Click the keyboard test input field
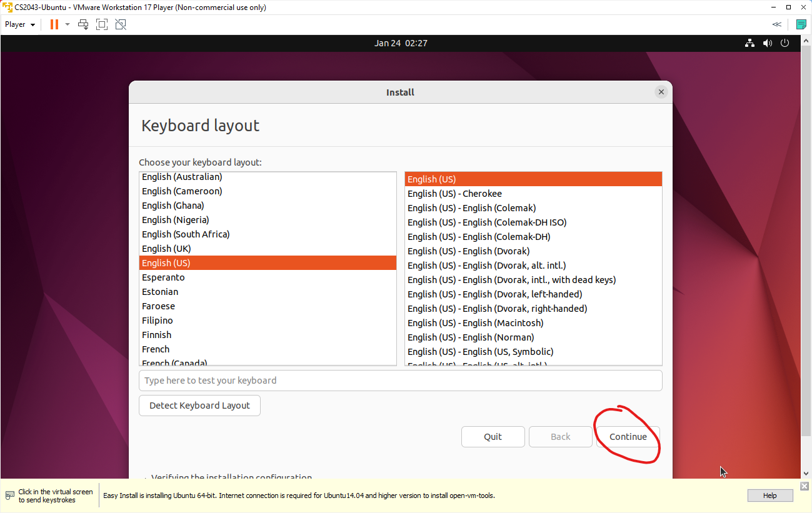Screen dimensions: 812x513 (400, 380)
